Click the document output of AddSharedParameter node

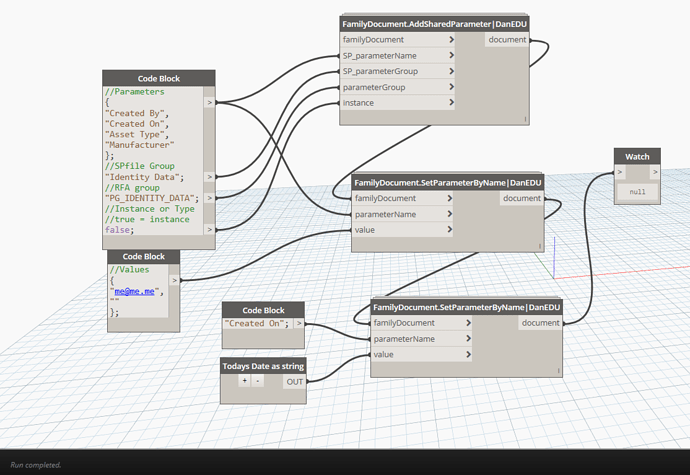pyautogui.click(x=507, y=40)
